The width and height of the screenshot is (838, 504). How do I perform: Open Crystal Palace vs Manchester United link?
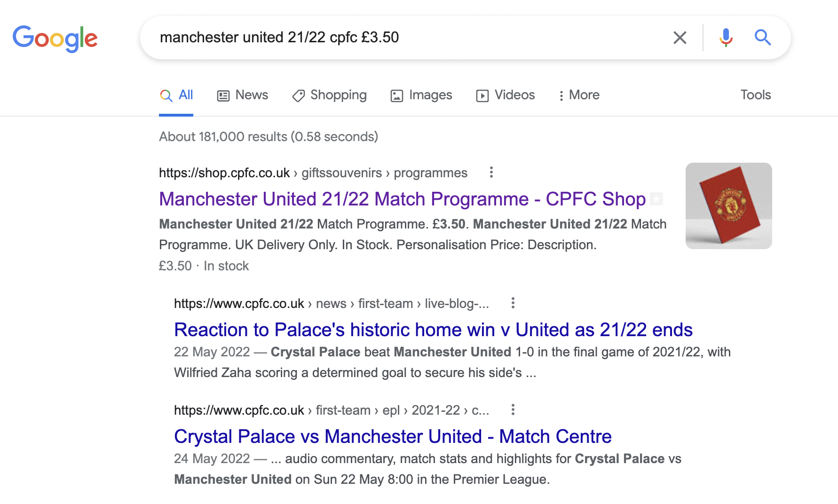392,437
